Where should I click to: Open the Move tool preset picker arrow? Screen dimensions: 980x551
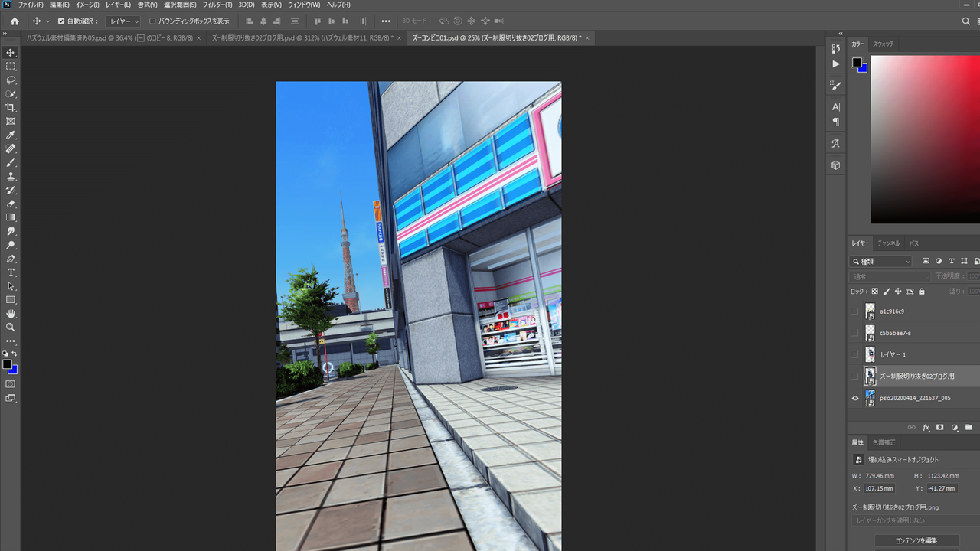pyautogui.click(x=47, y=21)
